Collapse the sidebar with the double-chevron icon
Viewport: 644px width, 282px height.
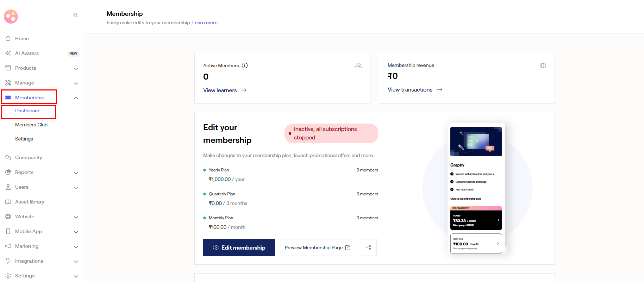pyautogui.click(x=75, y=15)
